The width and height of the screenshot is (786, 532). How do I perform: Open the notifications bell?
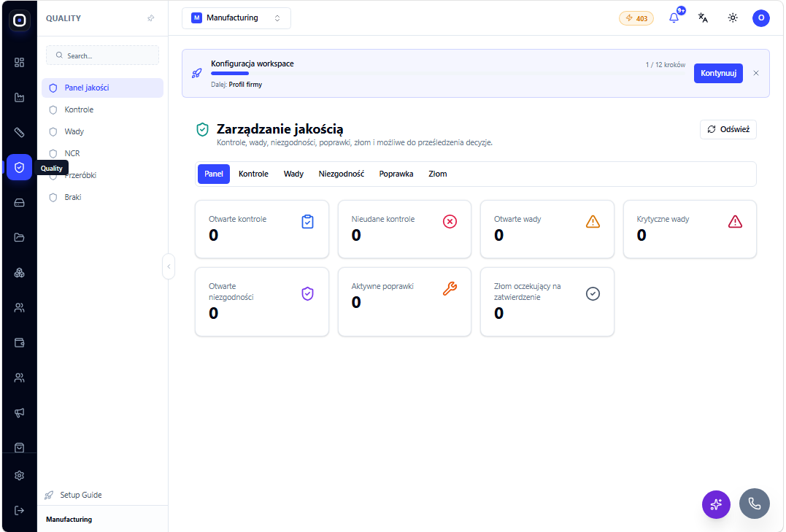point(674,18)
